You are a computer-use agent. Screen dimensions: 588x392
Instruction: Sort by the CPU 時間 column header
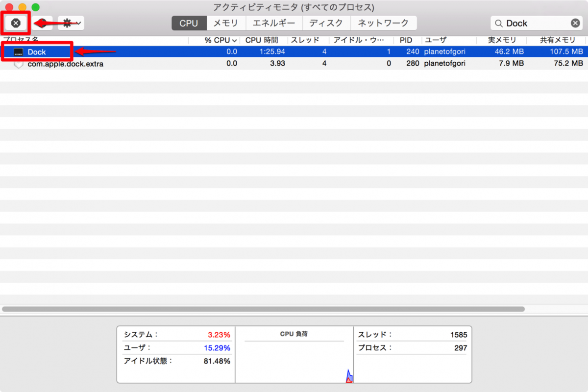[262, 40]
